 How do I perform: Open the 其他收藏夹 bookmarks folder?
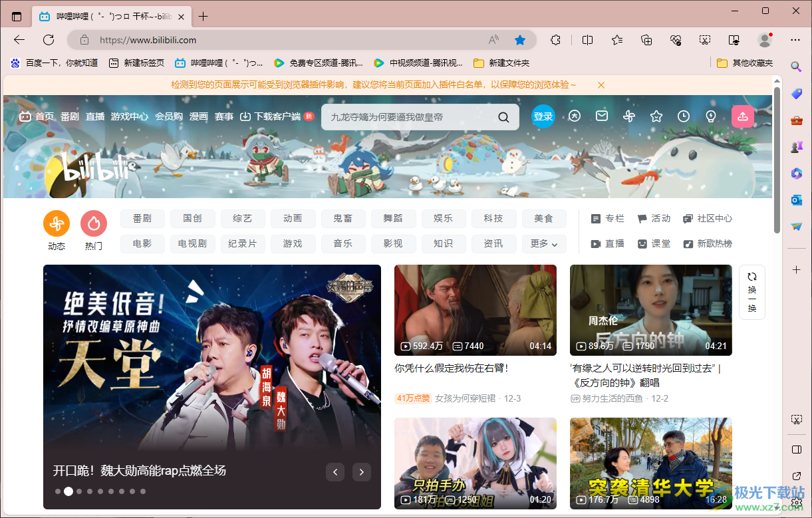(x=745, y=63)
